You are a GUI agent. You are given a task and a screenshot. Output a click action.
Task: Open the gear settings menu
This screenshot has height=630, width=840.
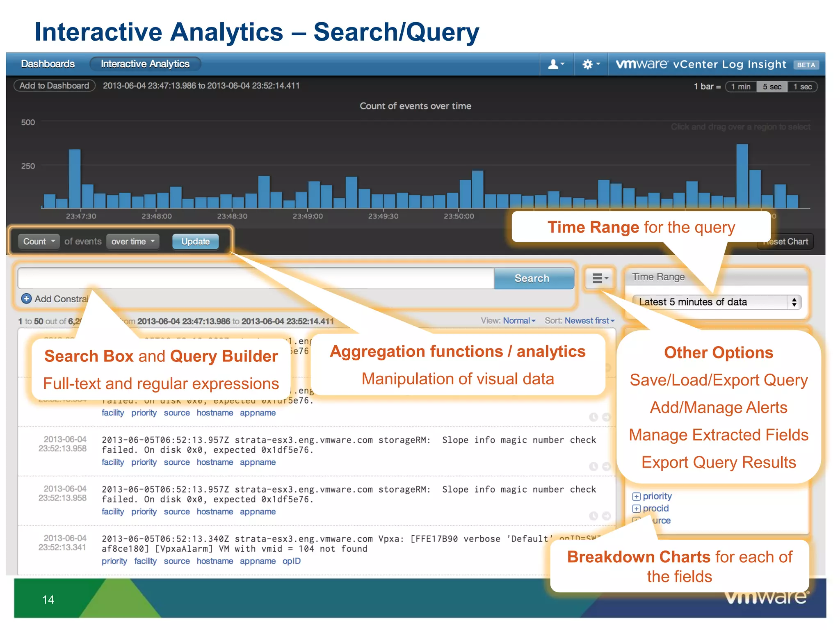tap(591, 64)
